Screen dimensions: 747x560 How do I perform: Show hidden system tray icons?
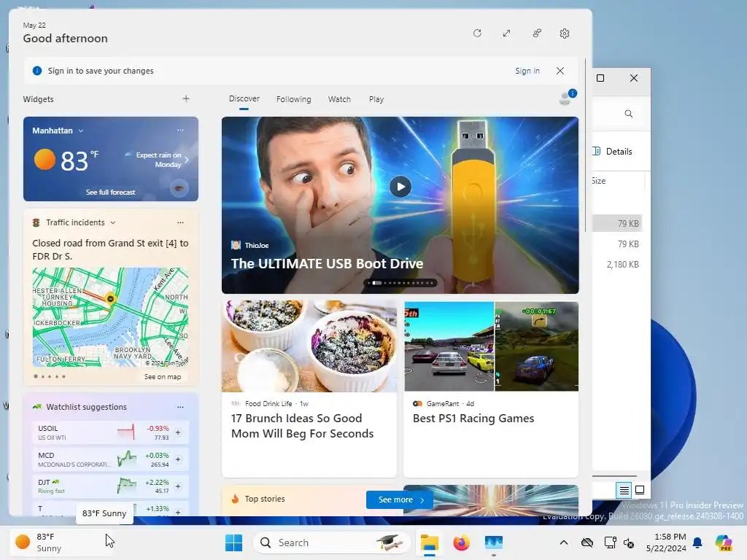[564, 542]
